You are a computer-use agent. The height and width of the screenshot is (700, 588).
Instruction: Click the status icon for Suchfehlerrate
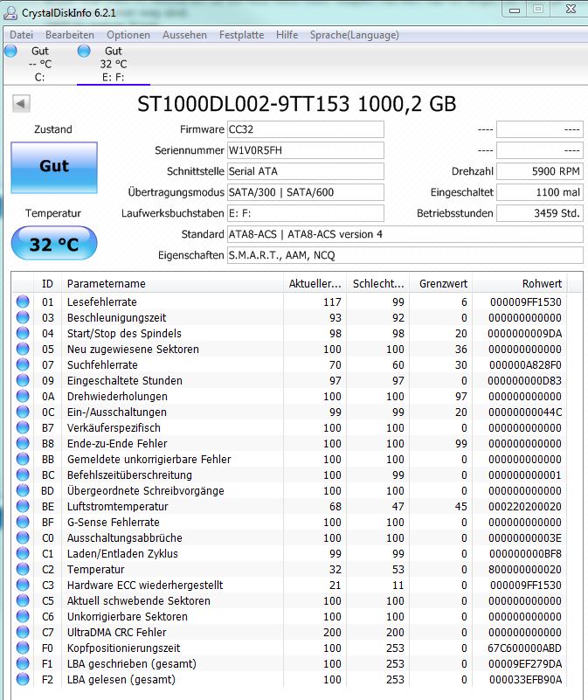click(23, 364)
